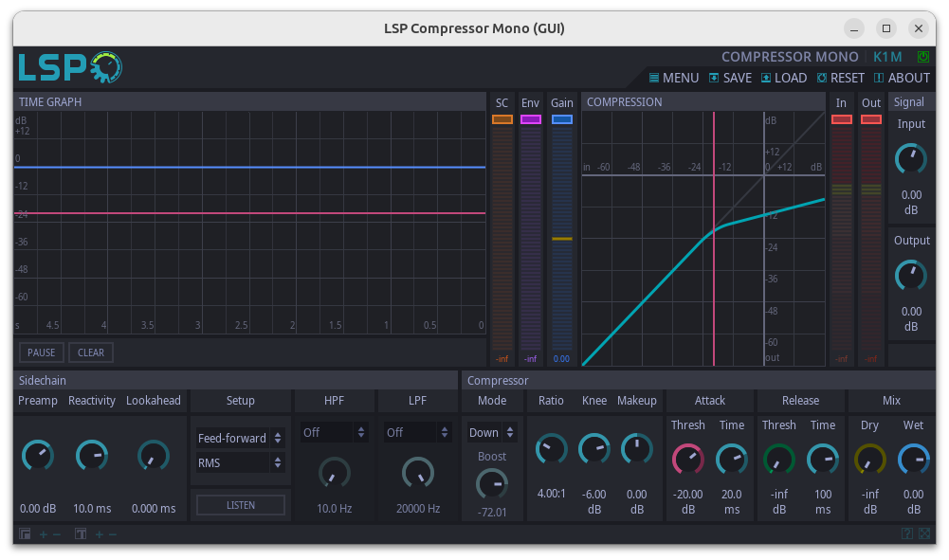This screenshot has width=949, height=560.
Task: Click the 4.00:1 ratio value
Action: pyautogui.click(x=551, y=494)
